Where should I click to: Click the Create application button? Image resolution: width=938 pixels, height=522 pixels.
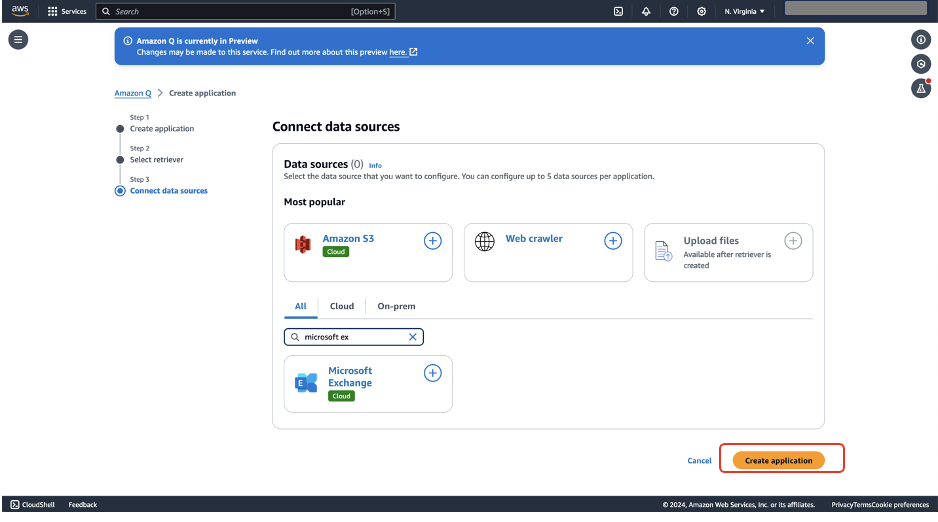click(x=778, y=460)
